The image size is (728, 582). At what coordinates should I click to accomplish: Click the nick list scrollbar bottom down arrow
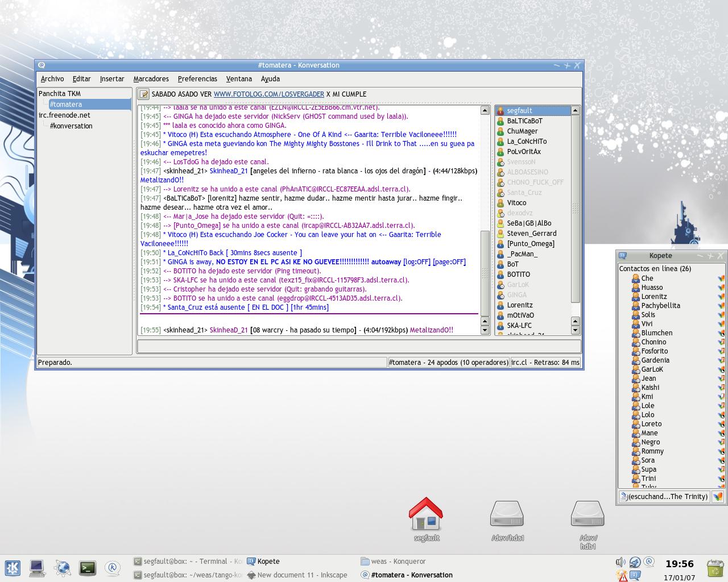[575, 330]
